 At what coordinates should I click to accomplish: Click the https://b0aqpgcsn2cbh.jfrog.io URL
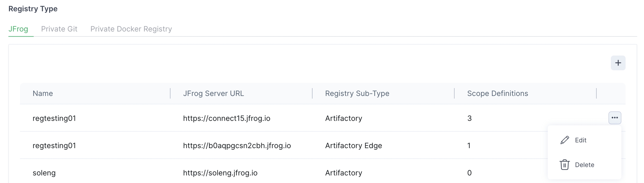[x=237, y=146]
